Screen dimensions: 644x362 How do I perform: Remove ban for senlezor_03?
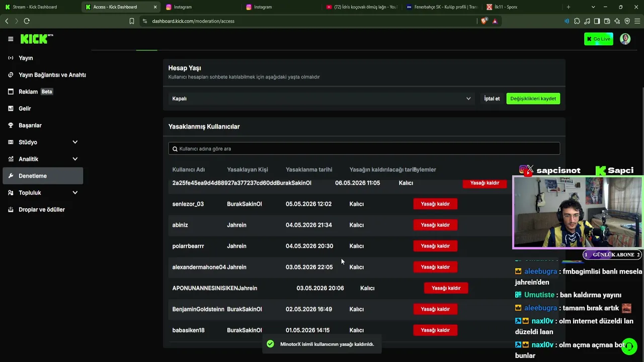coord(435,204)
